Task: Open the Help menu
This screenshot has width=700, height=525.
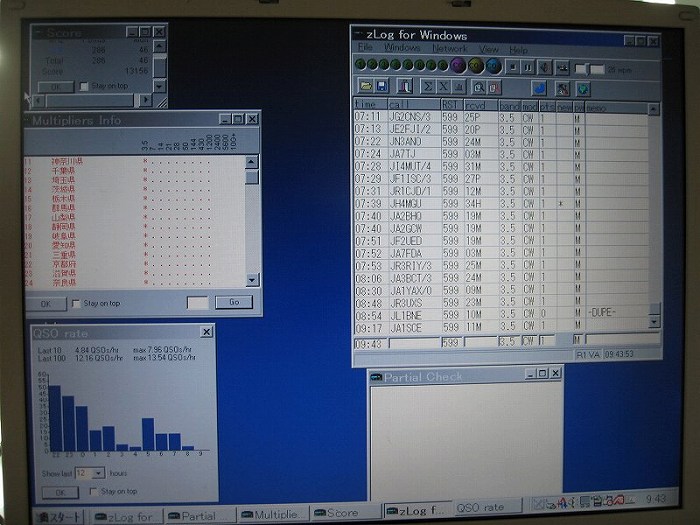Action: [518, 50]
